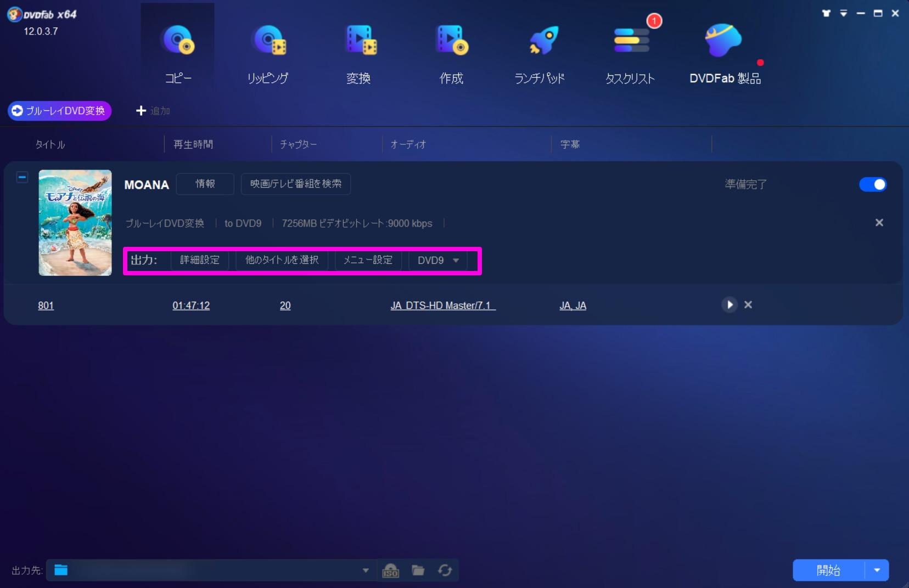Image resolution: width=909 pixels, height=588 pixels.
Task: Switch to the リッピング (Ripper) module
Action: 268,50
